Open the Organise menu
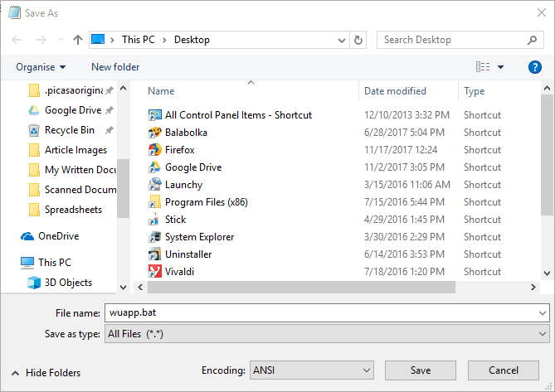555x392 pixels. point(40,67)
